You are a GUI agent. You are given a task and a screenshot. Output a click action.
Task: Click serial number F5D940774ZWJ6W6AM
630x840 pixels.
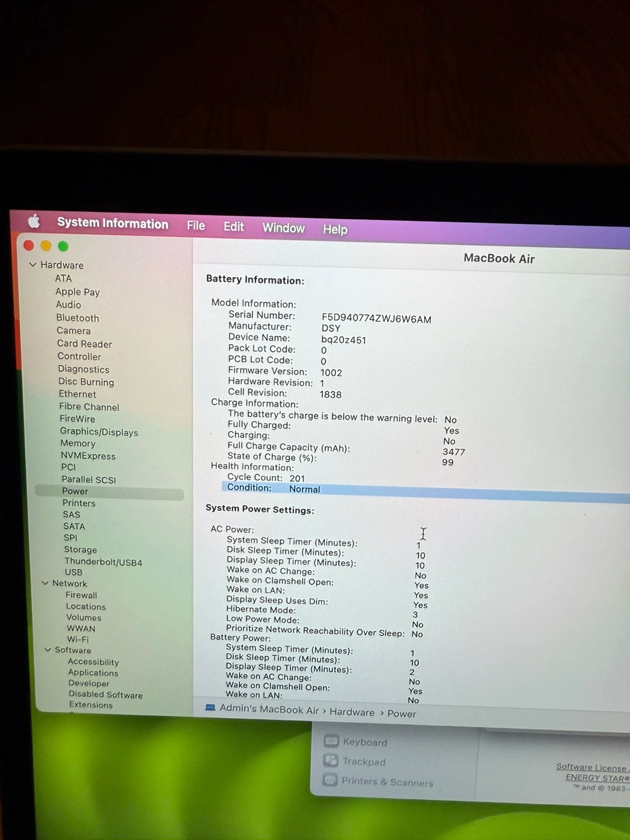pos(376,319)
